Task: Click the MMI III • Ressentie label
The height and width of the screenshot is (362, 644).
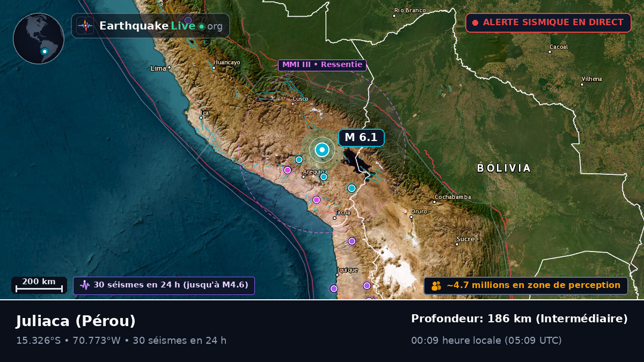Action: tap(322, 65)
